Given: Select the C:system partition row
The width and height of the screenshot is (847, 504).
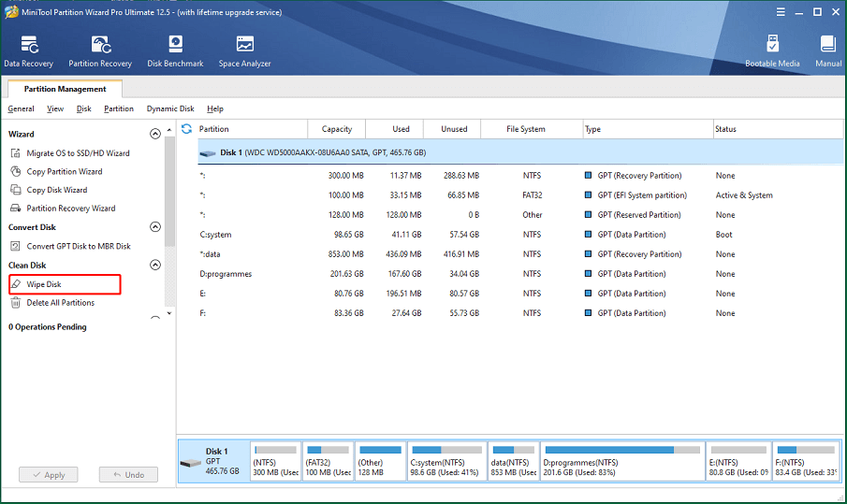Looking at the screenshot, I should (x=520, y=235).
